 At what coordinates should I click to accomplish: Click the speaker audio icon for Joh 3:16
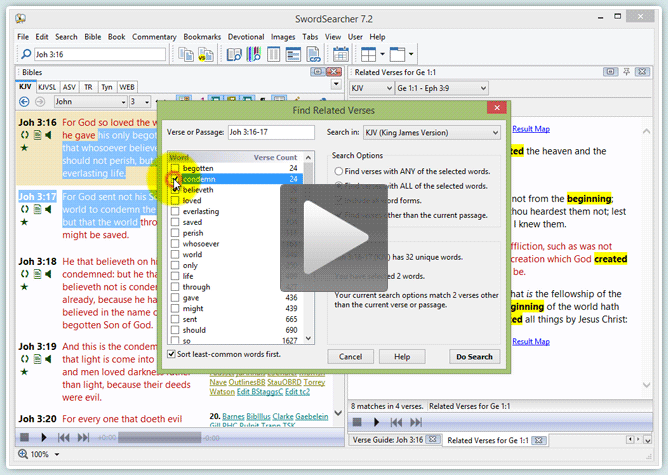coord(49,135)
